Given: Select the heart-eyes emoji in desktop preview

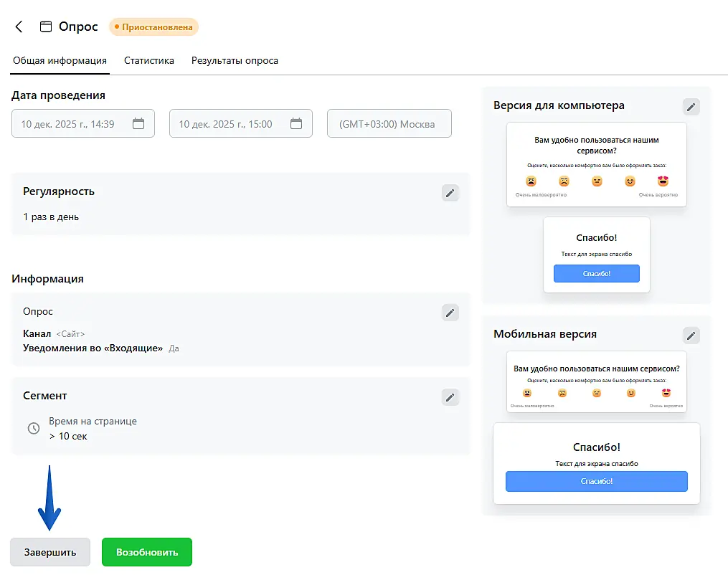Looking at the screenshot, I should 663,181.
